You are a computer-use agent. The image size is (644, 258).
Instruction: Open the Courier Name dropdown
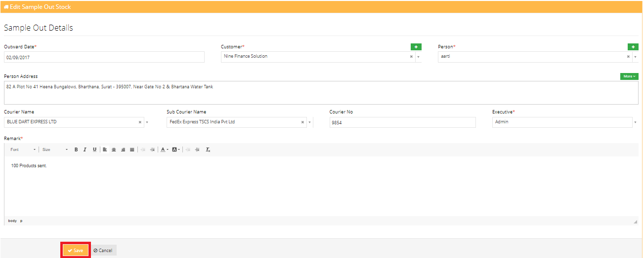point(147,122)
